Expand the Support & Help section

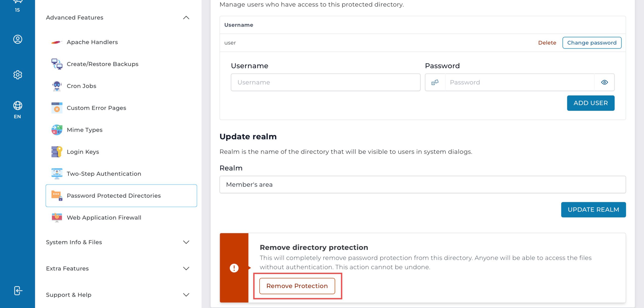tap(186, 295)
